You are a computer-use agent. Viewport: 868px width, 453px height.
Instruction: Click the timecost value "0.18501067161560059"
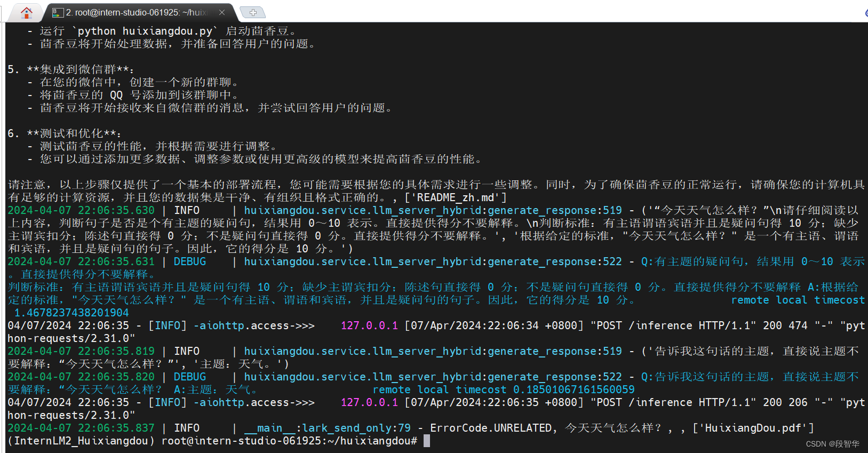pos(574,390)
